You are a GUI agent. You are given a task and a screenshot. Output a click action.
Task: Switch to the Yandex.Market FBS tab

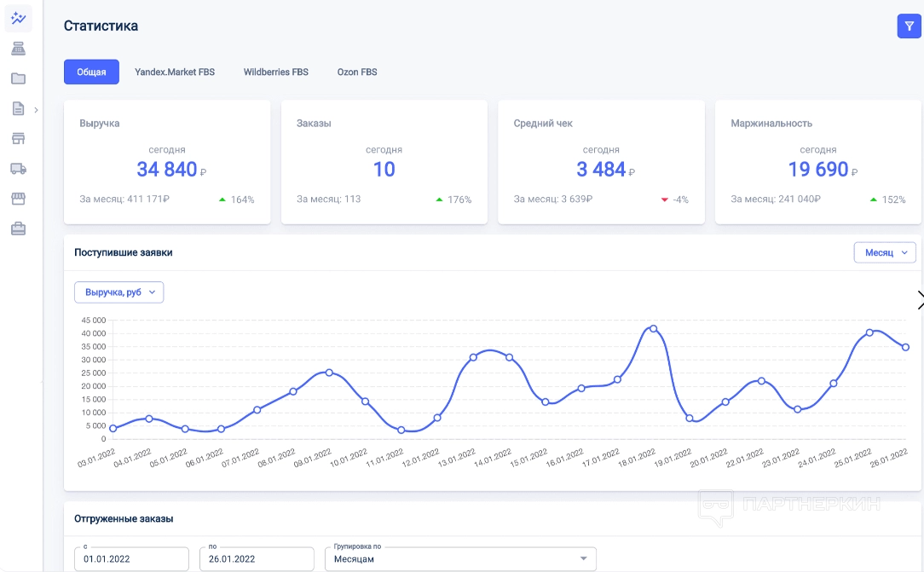(x=175, y=72)
